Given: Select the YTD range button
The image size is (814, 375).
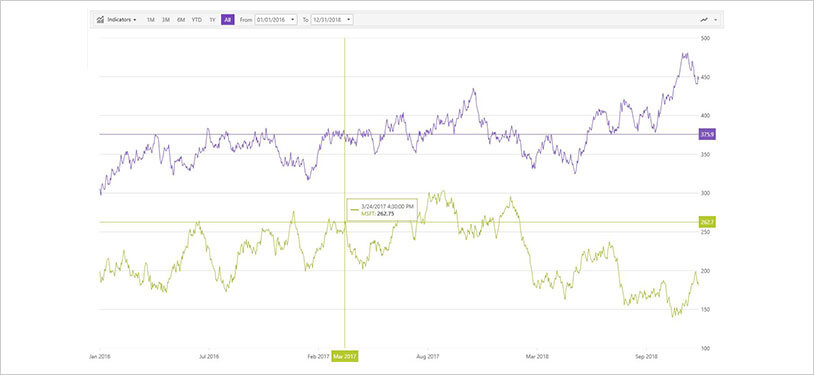Looking at the screenshot, I should tap(197, 20).
